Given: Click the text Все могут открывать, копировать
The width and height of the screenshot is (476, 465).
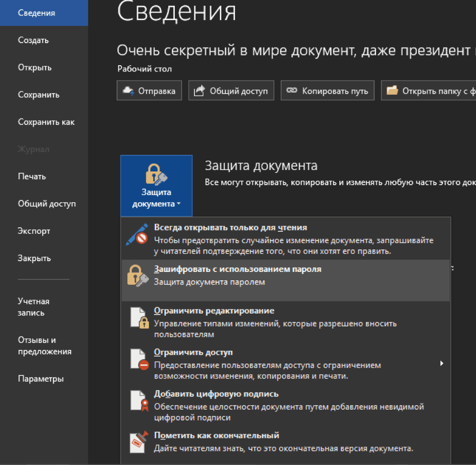Looking at the screenshot, I should point(340,182).
